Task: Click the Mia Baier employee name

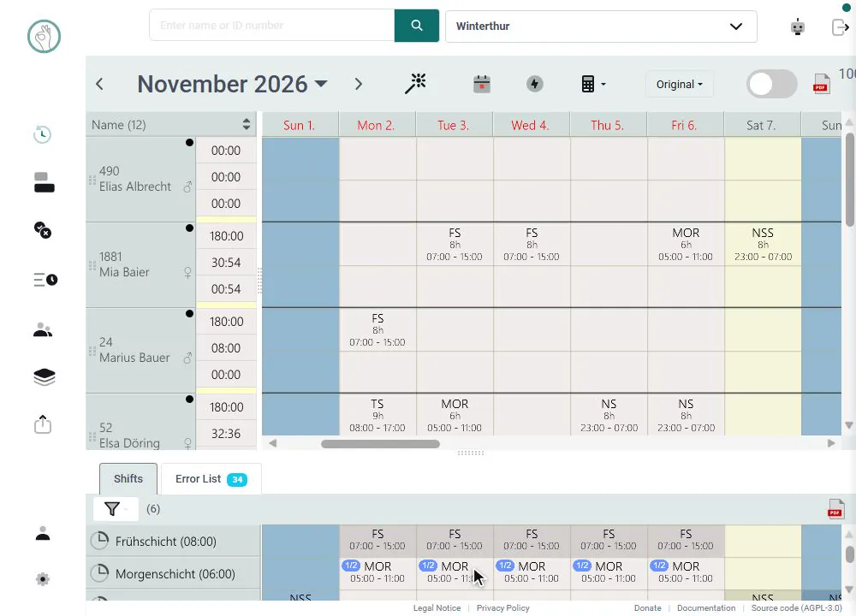Action: [124, 272]
